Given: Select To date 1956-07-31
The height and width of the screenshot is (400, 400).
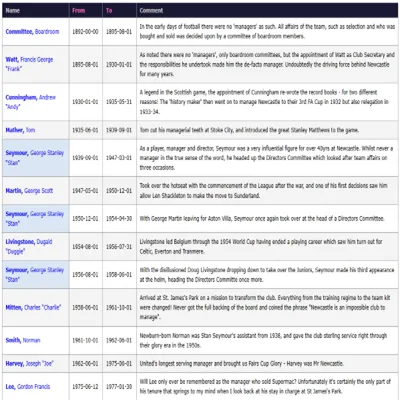Looking at the screenshot, I should (x=119, y=247).
